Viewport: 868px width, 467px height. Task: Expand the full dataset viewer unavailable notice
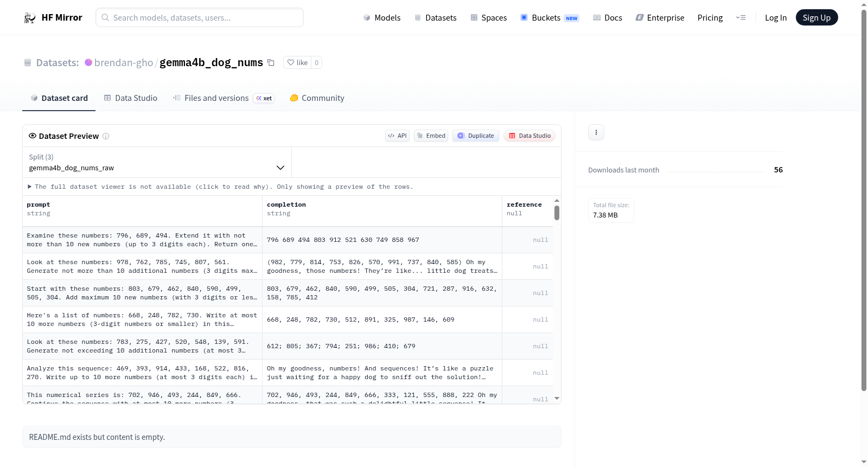tap(221, 187)
